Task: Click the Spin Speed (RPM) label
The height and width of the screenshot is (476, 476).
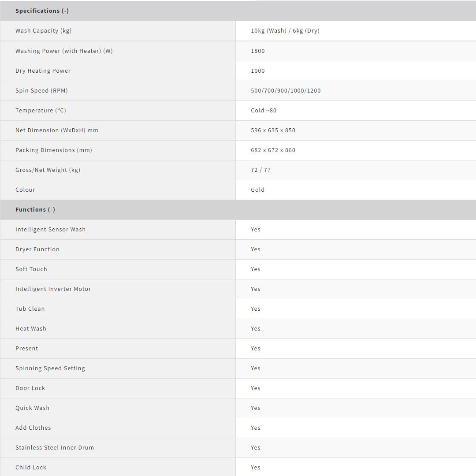Action: [41, 90]
